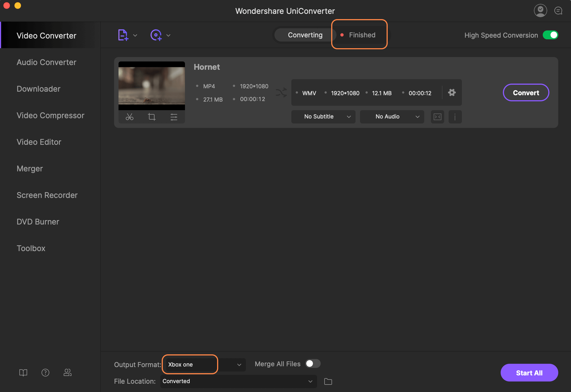Viewport: 571px width, 392px height.
Task: Click the output size 12.1 MB
Action: tap(382, 93)
